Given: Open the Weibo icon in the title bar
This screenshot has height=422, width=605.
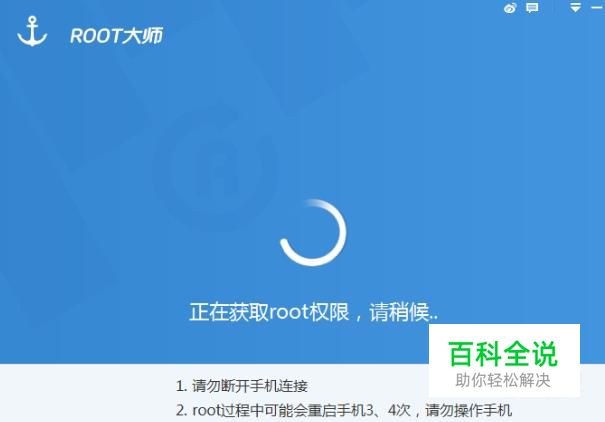Looking at the screenshot, I should pos(510,8).
